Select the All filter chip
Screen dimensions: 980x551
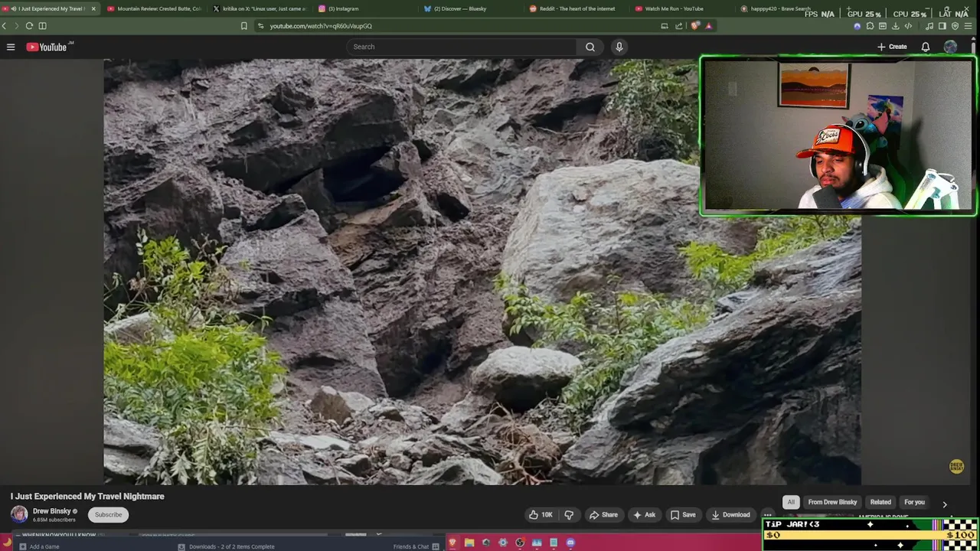791,502
